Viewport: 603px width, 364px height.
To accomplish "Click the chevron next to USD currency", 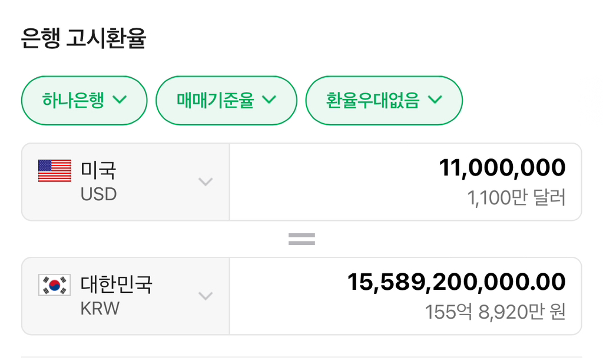I will coord(206,182).
